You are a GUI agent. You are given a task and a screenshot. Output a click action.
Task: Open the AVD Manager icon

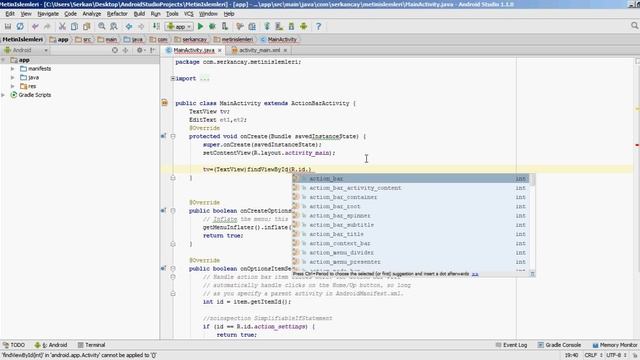[279, 27]
